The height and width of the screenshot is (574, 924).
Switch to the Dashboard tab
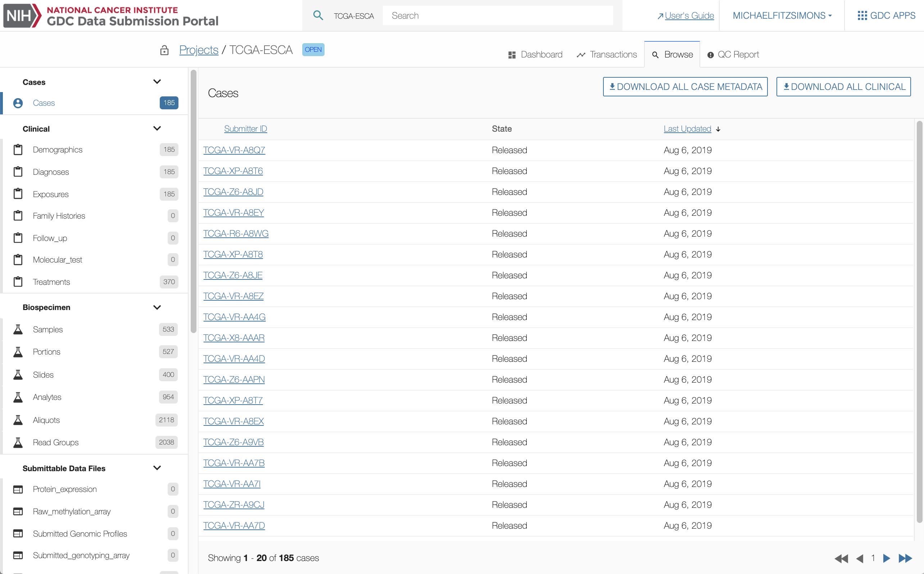[535, 55]
